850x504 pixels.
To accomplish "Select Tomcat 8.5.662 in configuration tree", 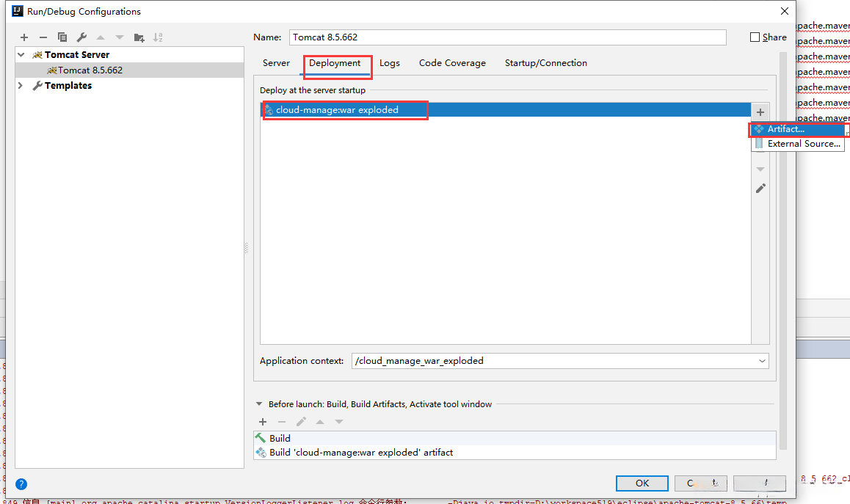I will coord(130,70).
